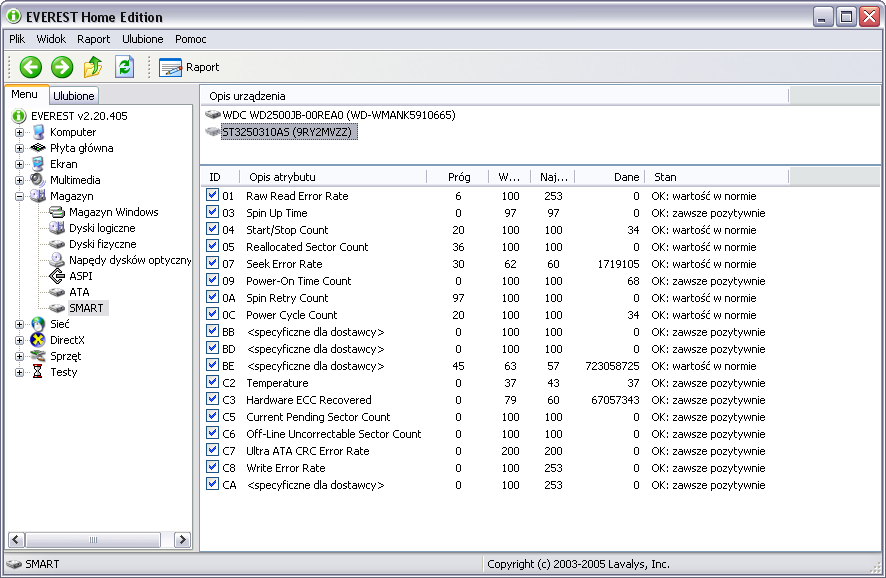Expand the Komputer tree node
Image resolution: width=886 pixels, height=578 pixels.
(x=19, y=132)
